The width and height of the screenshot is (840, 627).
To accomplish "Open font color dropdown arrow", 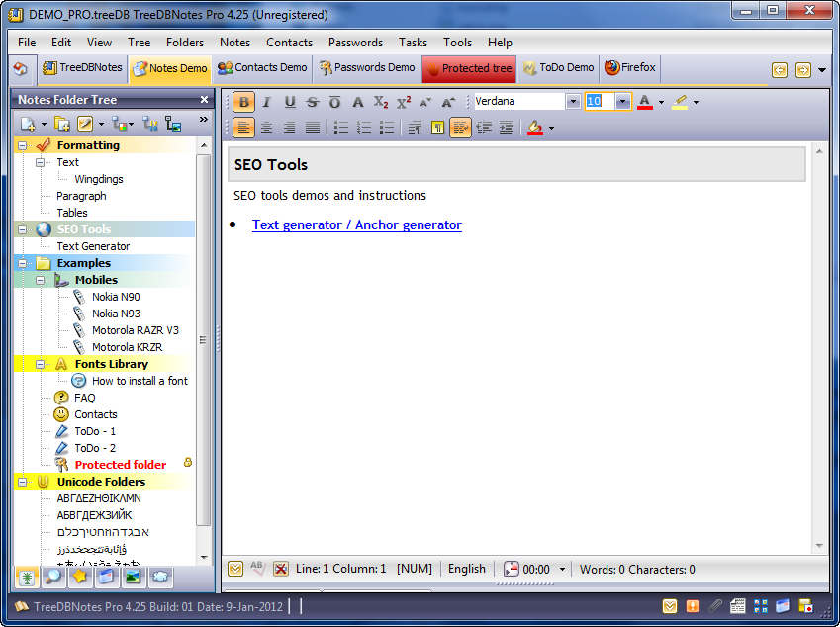I will coord(661,102).
